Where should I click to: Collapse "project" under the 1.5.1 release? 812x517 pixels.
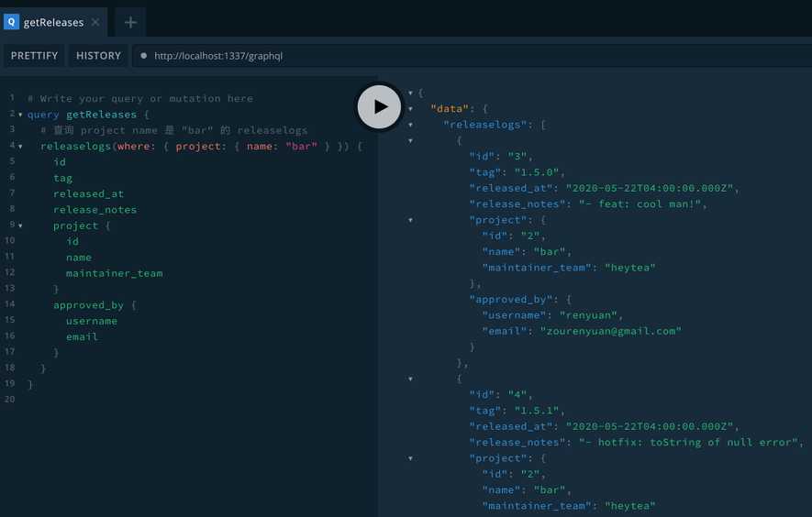(411, 458)
